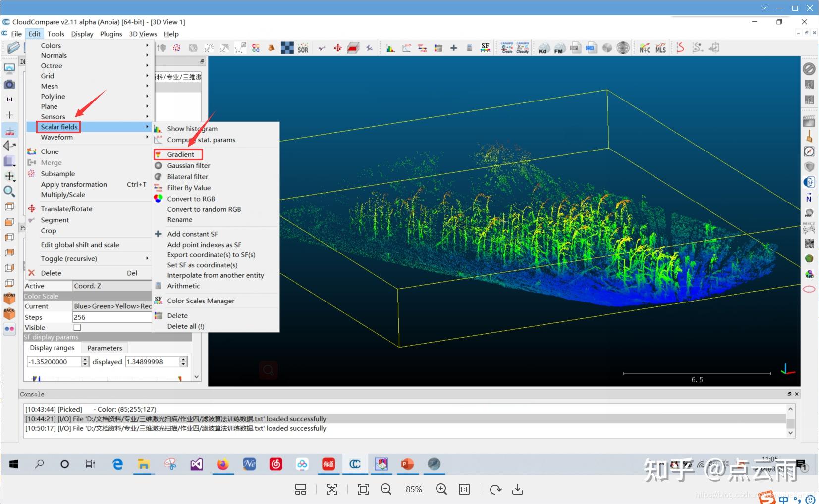The image size is (819, 504).
Task: Click the CANUPO Classify plugin icon
Action: [x=523, y=48]
